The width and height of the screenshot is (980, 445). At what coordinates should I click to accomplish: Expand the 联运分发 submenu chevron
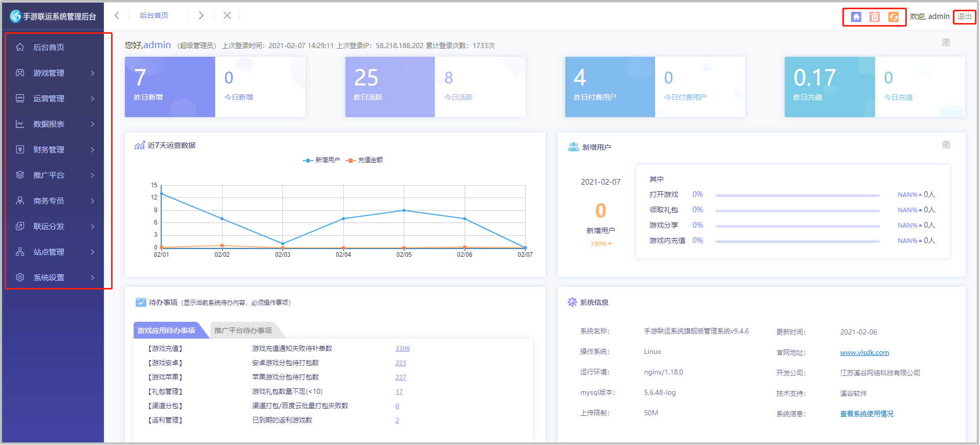coord(93,226)
